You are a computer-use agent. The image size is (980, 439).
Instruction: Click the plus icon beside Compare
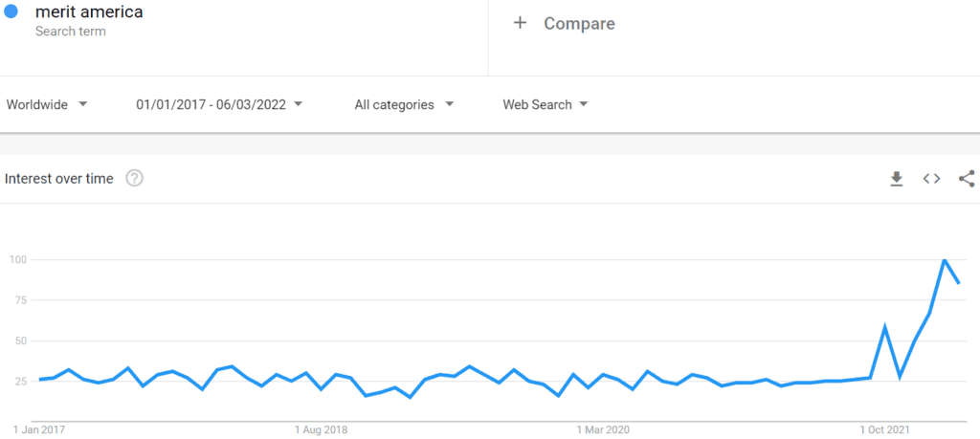[x=520, y=24]
